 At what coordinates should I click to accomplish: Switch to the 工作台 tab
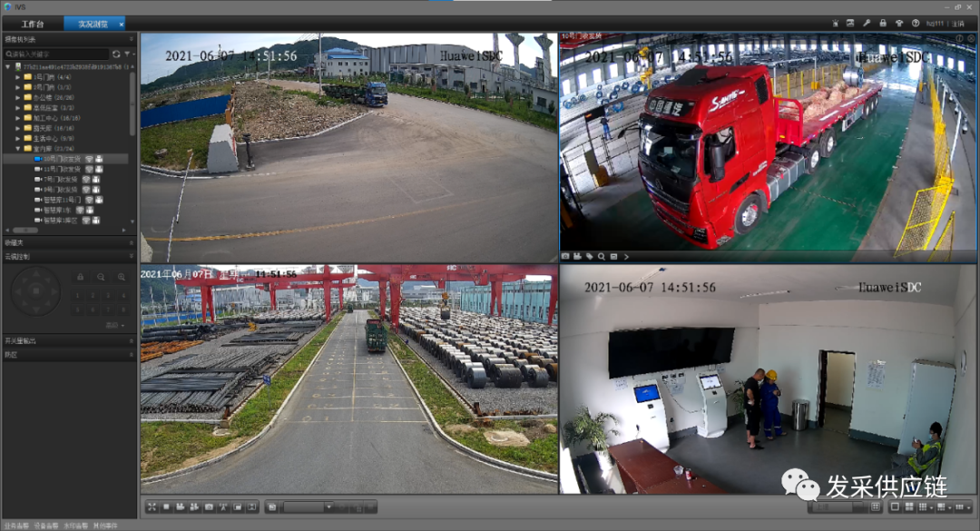[33, 24]
